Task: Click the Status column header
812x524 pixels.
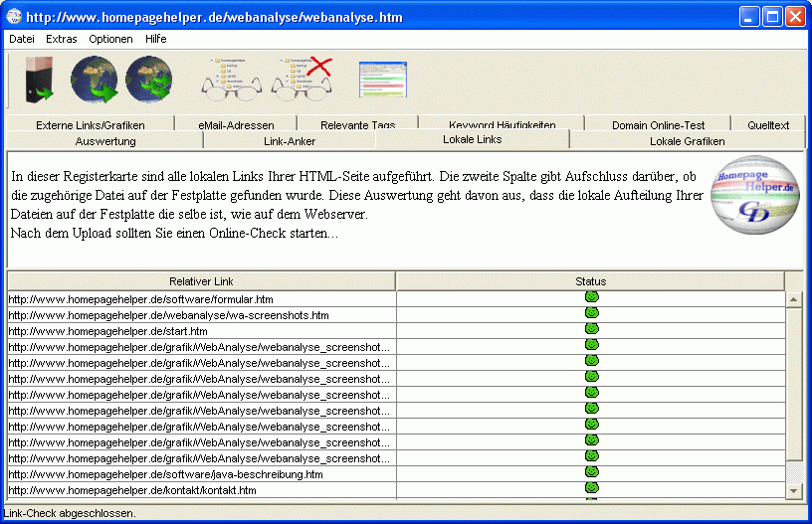Action: pos(590,281)
